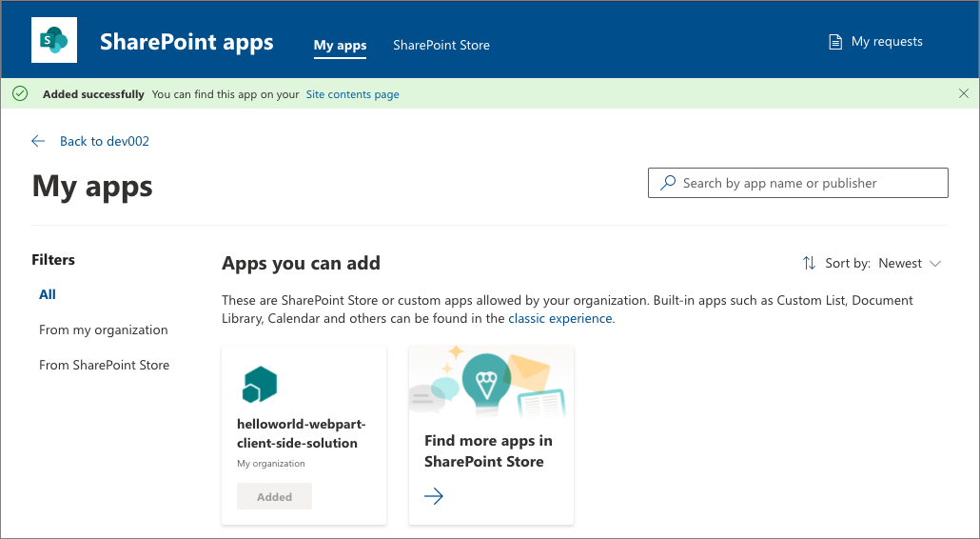Open the classic experience link
This screenshot has height=539, width=980.
tap(560, 318)
